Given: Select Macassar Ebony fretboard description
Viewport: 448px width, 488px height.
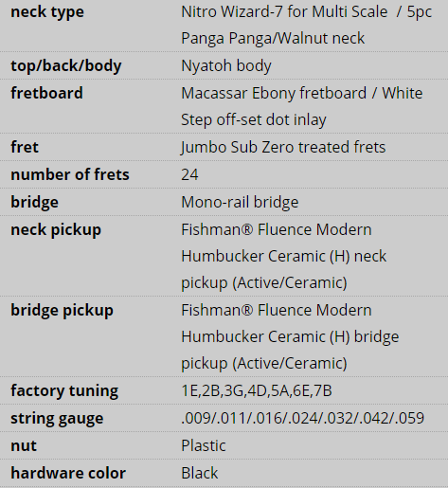Looking at the screenshot, I should [x=302, y=106].
